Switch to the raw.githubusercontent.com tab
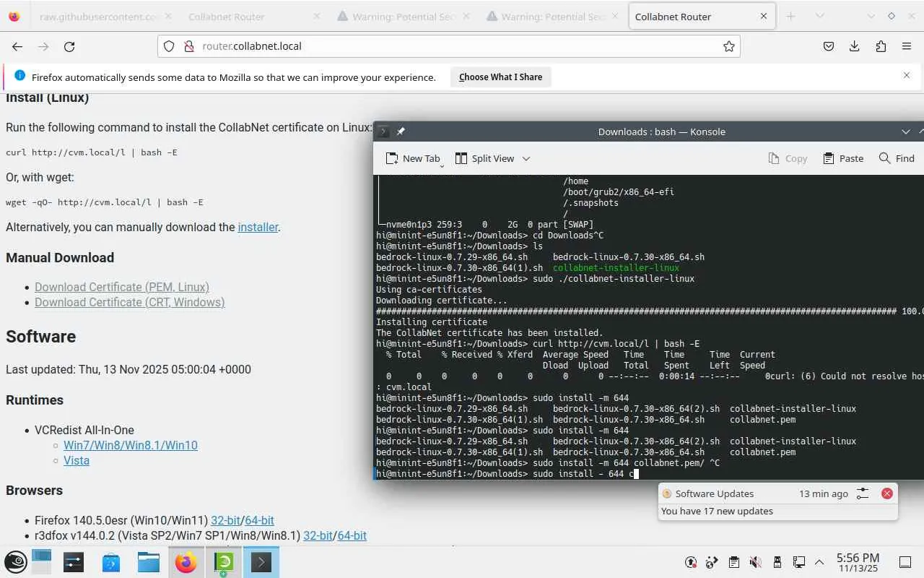 [x=99, y=17]
